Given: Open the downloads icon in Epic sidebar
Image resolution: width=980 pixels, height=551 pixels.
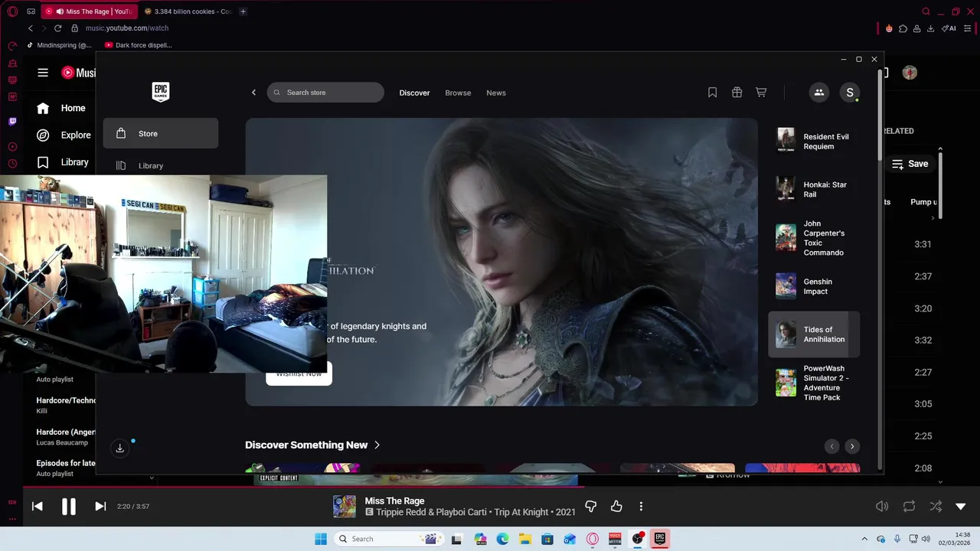Looking at the screenshot, I should (x=119, y=448).
